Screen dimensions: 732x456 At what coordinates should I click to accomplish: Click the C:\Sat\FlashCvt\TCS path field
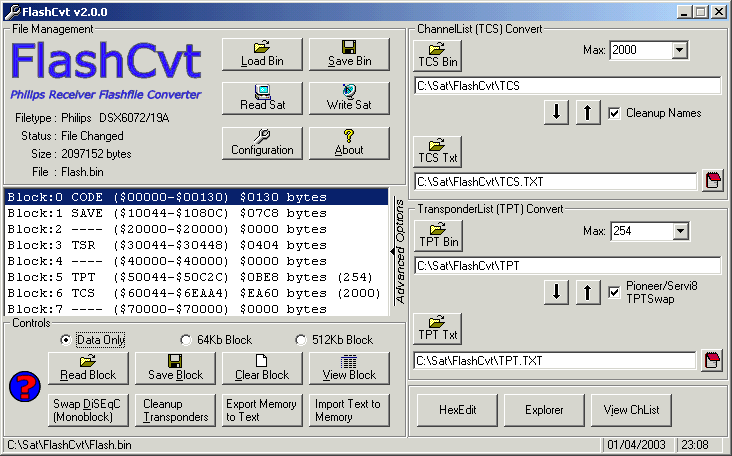[568, 86]
